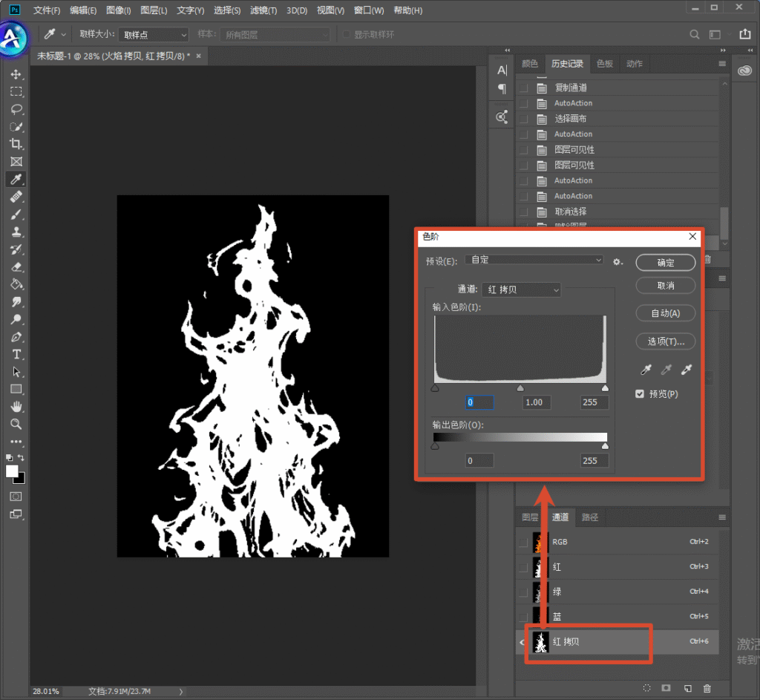760x700 pixels.
Task: Select the Clone Stamp tool
Action: [16, 232]
